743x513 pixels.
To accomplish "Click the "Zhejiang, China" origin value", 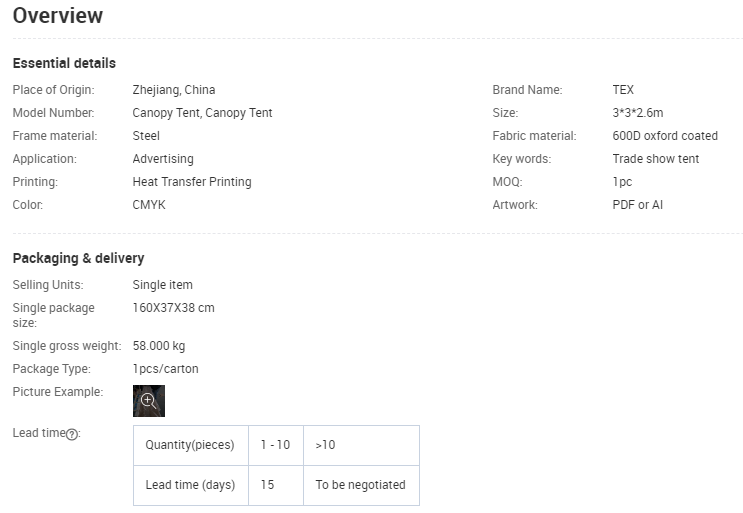I will [x=174, y=90].
